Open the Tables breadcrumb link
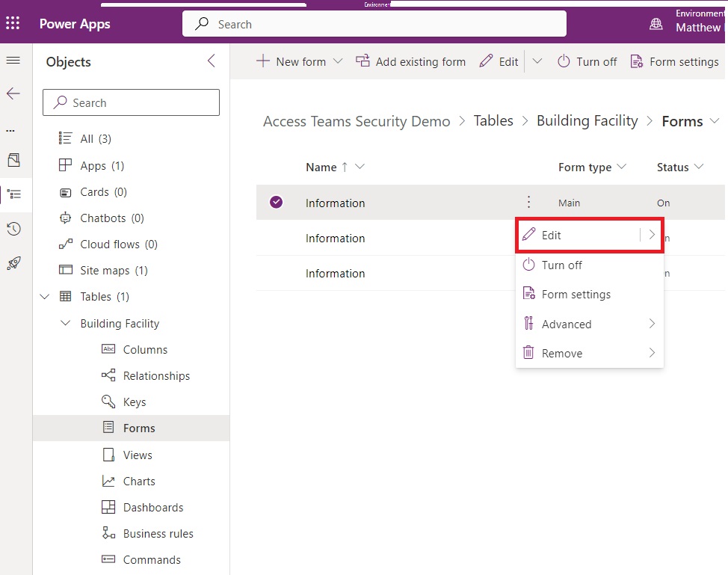 [493, 121]
